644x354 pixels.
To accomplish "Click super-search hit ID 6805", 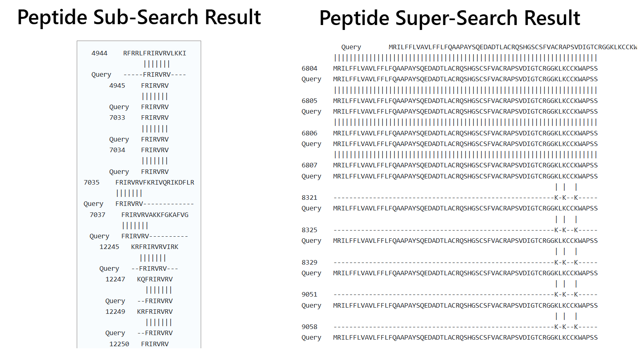I will tap(309, 101).
